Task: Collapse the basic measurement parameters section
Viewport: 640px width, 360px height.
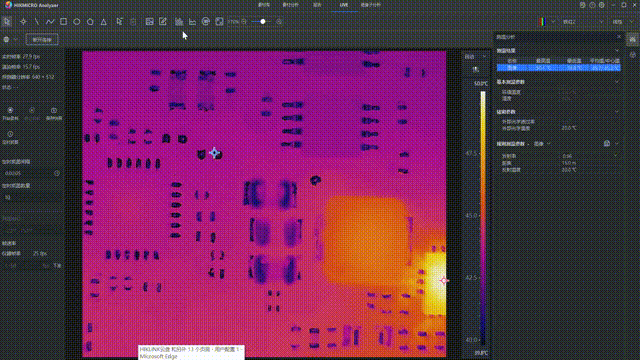Action: 617,82
